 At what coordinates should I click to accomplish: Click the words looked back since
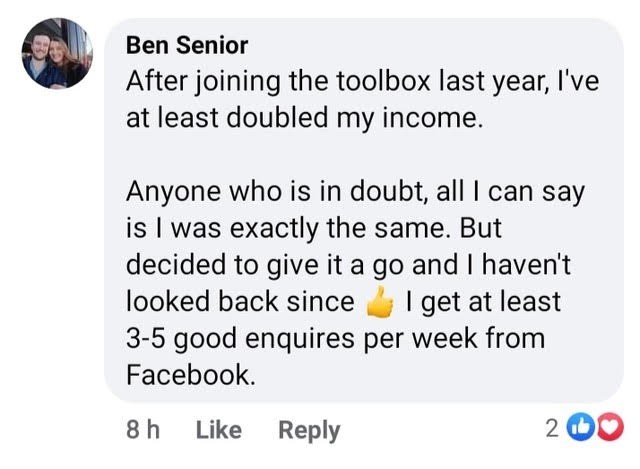point(240,301)
